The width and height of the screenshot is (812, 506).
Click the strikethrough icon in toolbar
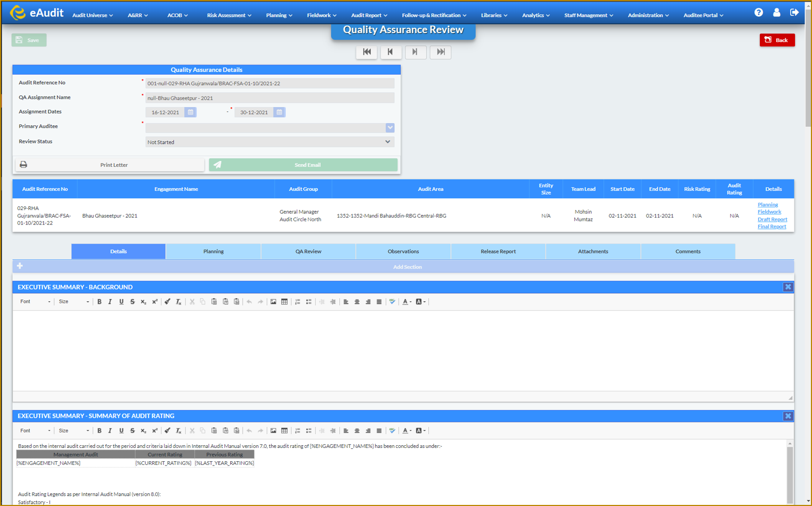pyautogui.click(x=133, y=301)
